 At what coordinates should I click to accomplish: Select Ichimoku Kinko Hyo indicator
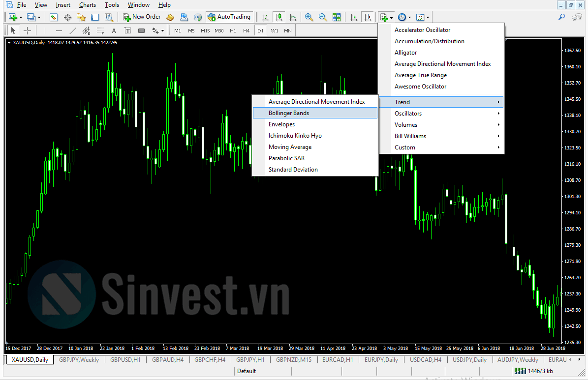(315, 136)
